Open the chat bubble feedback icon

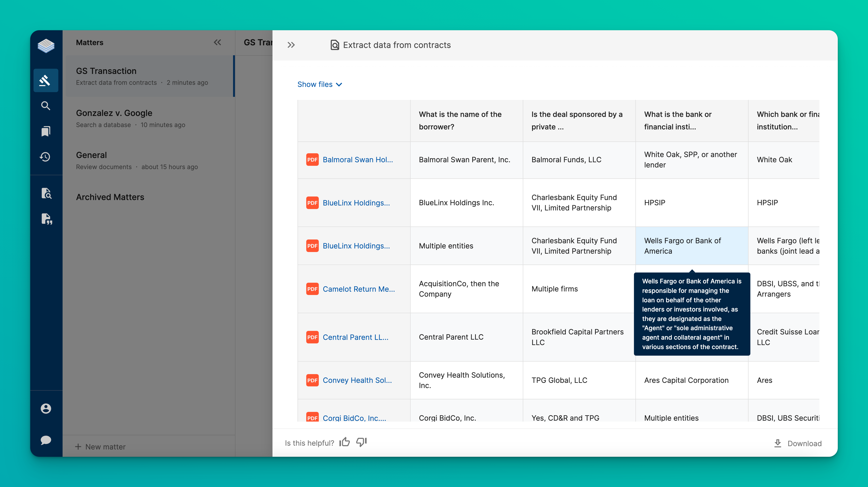[46, 440]
